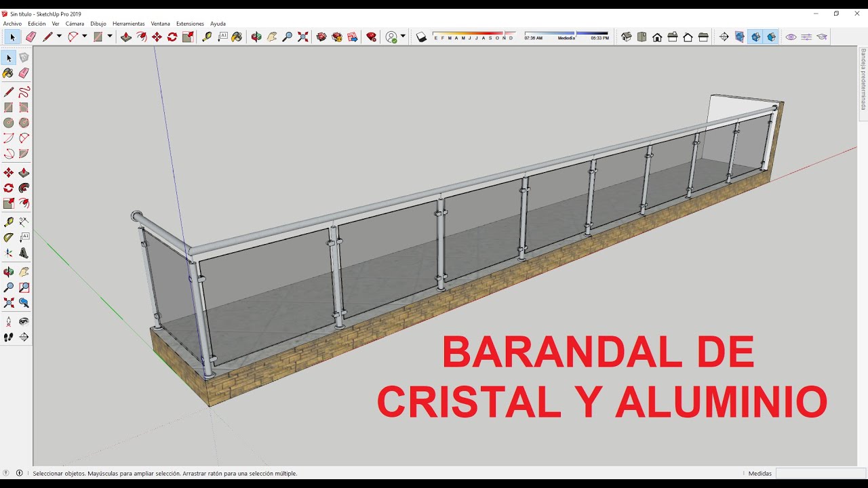Switch to Top standard view
The height and width of the screenshot is (488, 868).
click(x=642, y=37)
